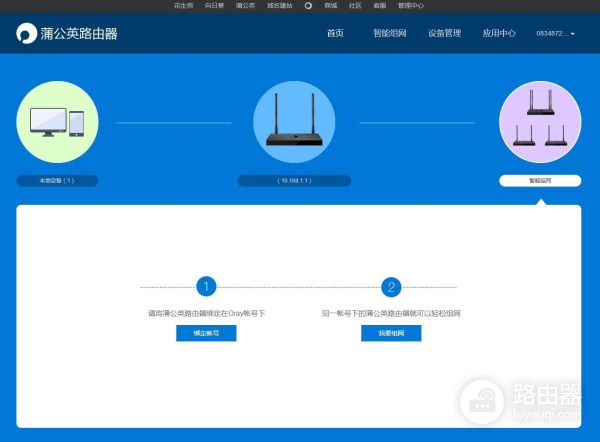The image size is (600, 442).
Task: Open 蒲公英 link in top bar
Action: (x=245, y=6)
